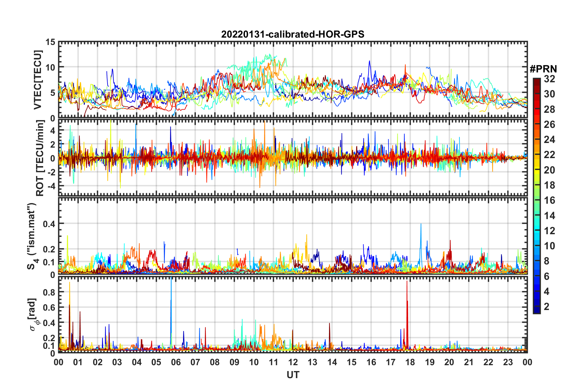Select colorbar tick label 12

[549, 231]
